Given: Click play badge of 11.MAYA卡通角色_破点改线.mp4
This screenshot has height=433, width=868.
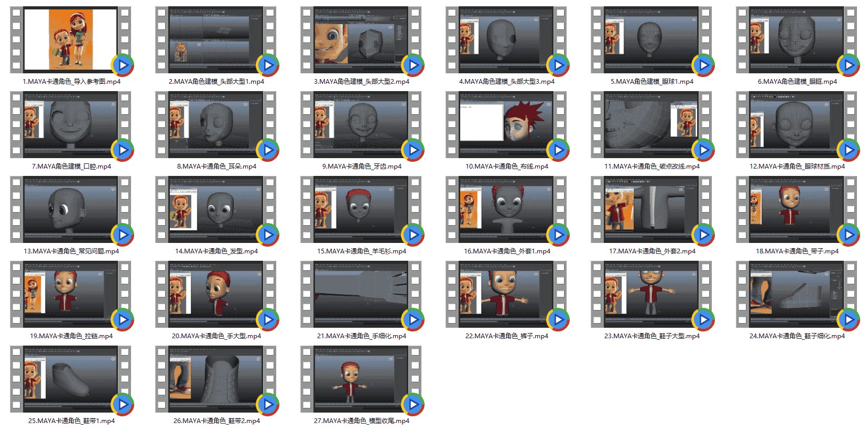Looking at the screenshot, I should [703, 150].
